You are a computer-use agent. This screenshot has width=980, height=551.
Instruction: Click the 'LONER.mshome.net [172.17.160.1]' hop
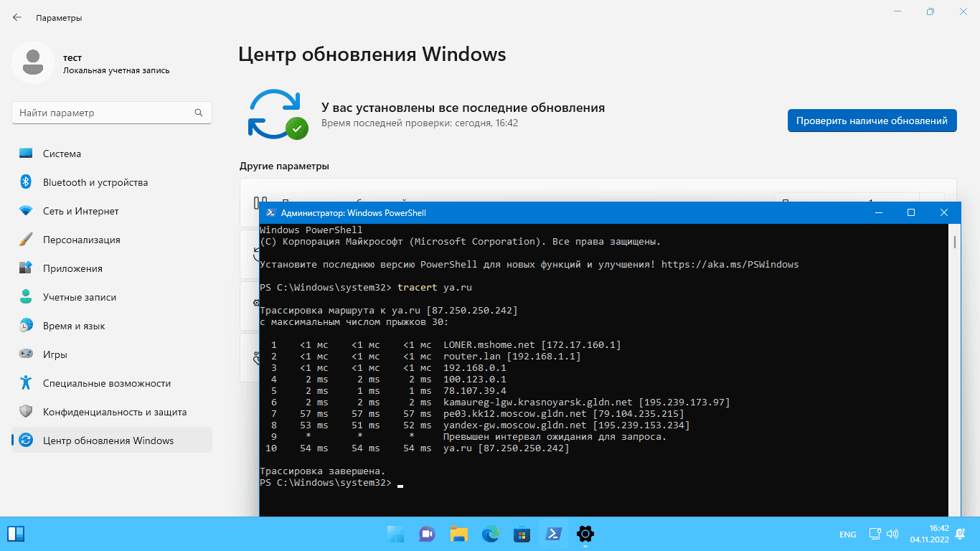click(x=532, y=344)
